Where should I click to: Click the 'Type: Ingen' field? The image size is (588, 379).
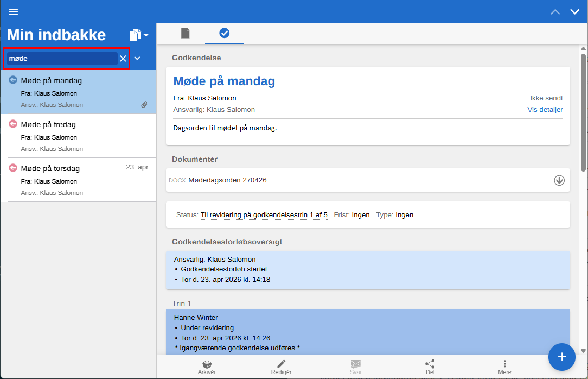click(395, 215)
